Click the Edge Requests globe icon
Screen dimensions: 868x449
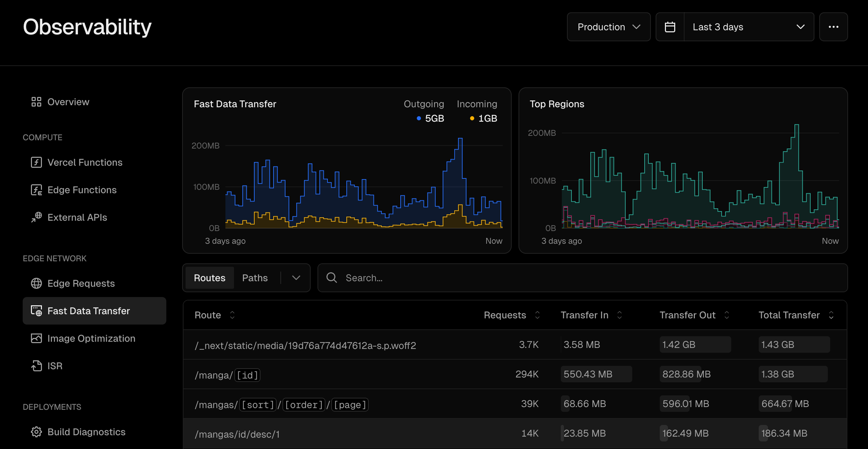coord(36,283)
